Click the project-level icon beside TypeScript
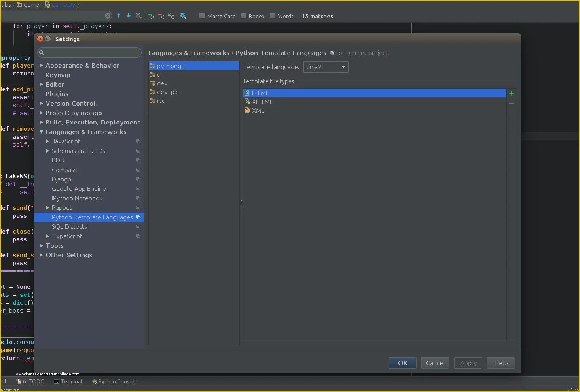Image resolution: width=580 pixels, height=392 pixels. point(138,236)
